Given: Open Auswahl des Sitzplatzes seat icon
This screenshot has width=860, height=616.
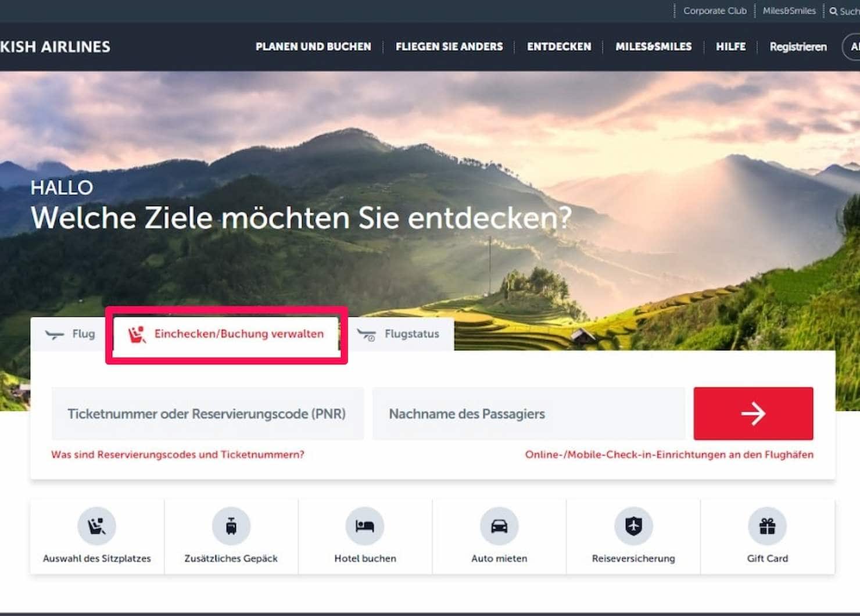Looking at the screenshot, I should (x=96, y=526).
